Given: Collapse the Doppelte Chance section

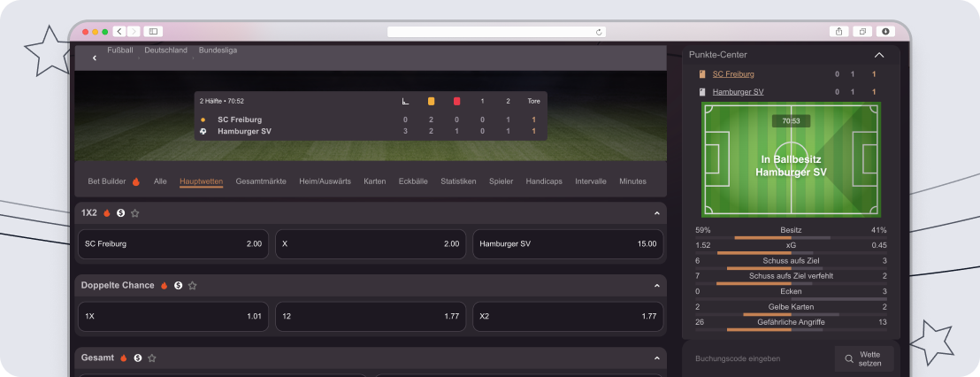Looking at the screenshot, I should pos(657,286).
